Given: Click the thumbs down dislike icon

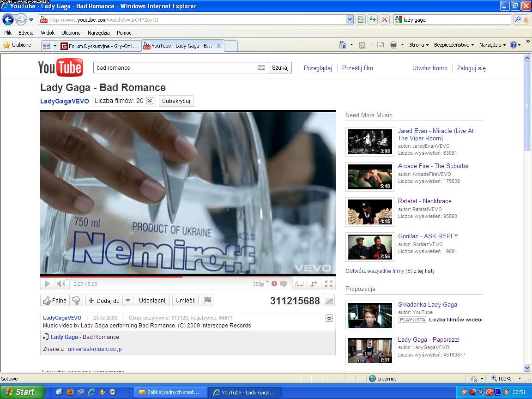Looking at the screenshot, I should pyautogui.click(x=76, y=301).
